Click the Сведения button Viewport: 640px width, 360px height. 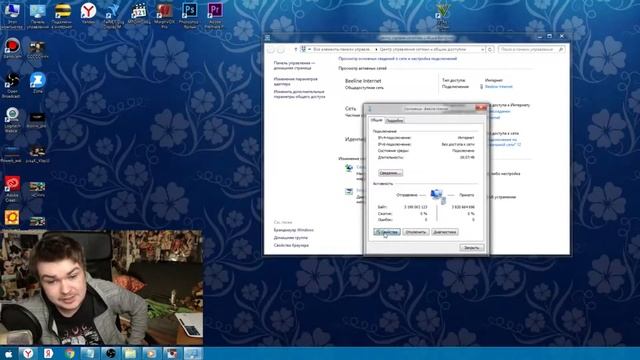click(x=390, y=173)
